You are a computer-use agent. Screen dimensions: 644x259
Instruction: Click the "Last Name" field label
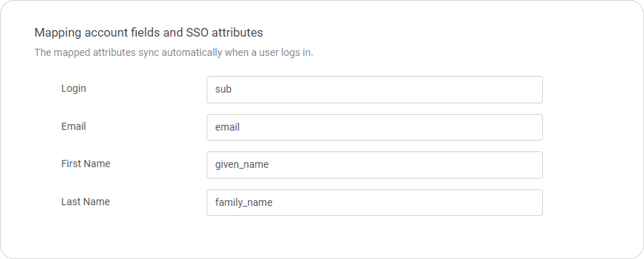[x=85, y=202]
